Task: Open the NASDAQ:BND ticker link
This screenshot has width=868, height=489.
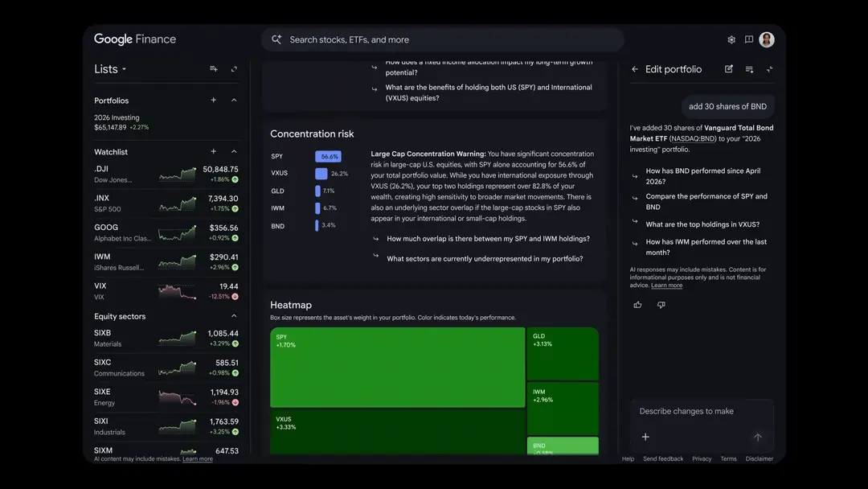Action: click(x=693, y=138)
